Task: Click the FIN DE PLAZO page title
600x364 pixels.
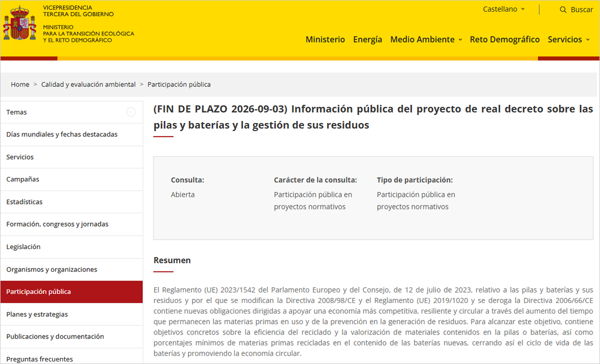Action: 373,117
